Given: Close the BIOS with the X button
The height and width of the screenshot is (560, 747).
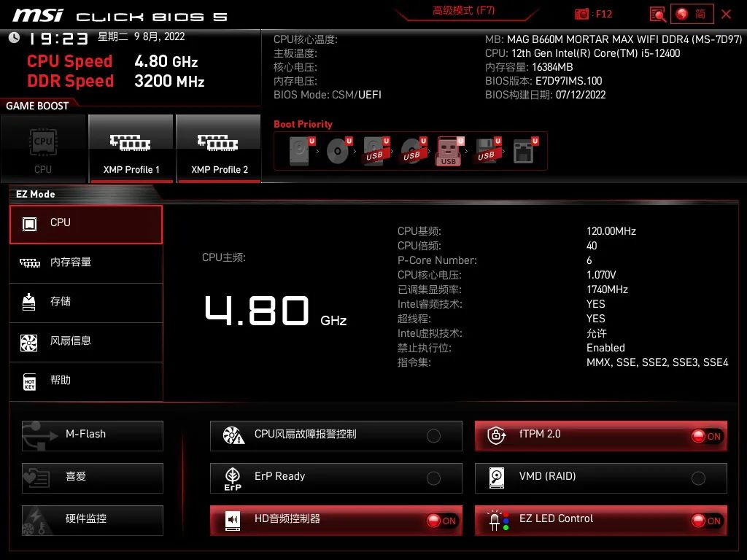Looking at the screenshot, I should pyautogui.click(x=726, y=14).
